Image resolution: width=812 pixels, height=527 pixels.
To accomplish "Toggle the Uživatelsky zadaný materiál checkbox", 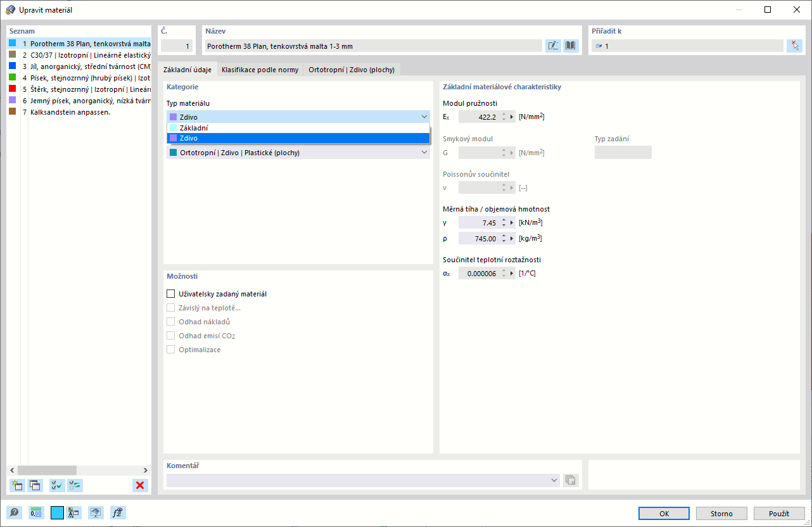I will point(170,294).
